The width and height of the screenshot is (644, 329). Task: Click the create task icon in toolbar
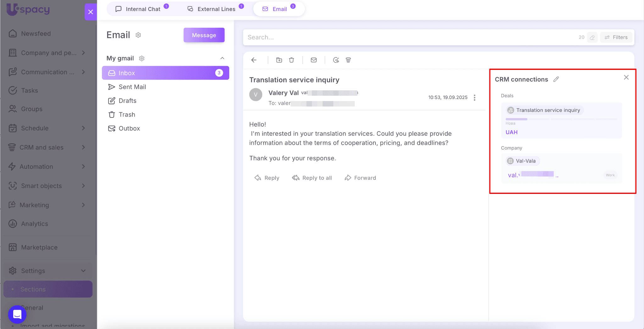point(336,60)
